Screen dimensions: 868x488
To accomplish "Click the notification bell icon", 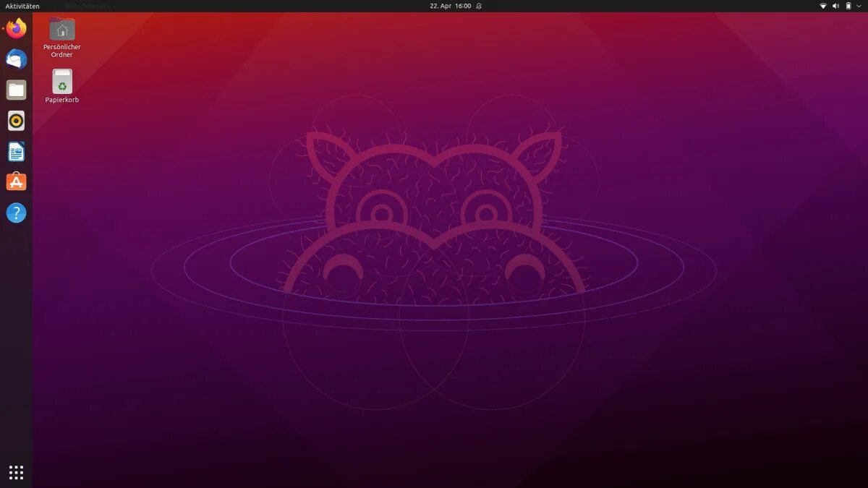I will [479, 6].
